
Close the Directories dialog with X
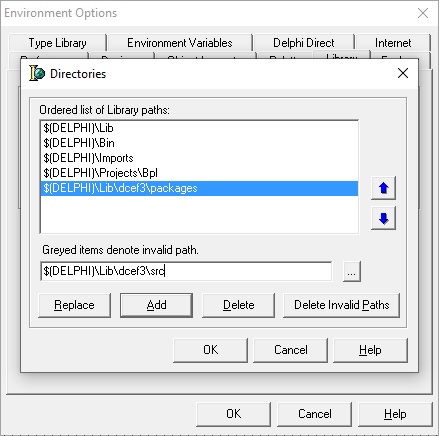coord(403,73)
